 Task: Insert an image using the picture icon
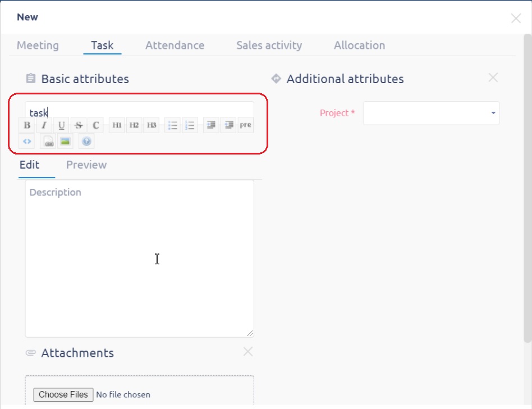[x=65, y=142]
